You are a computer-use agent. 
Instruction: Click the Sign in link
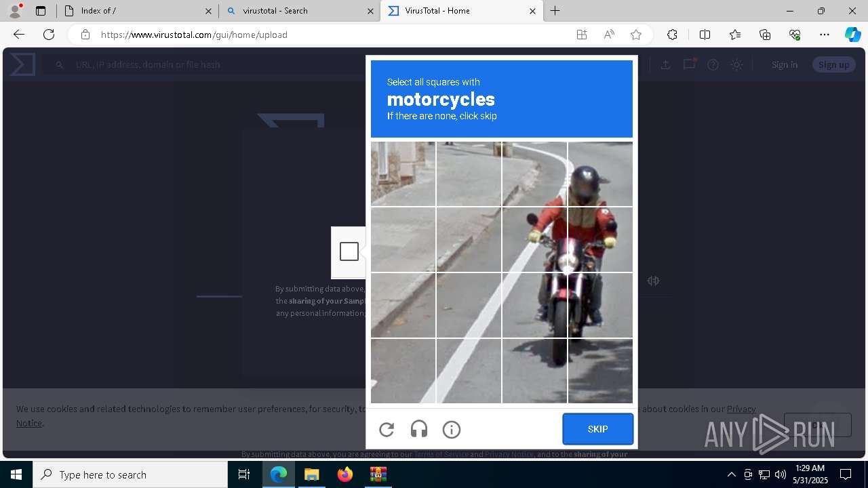coord(785,64)
